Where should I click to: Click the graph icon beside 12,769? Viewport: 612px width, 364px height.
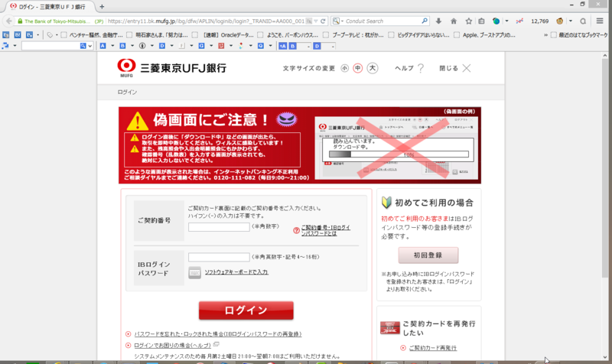coord(519,21)
